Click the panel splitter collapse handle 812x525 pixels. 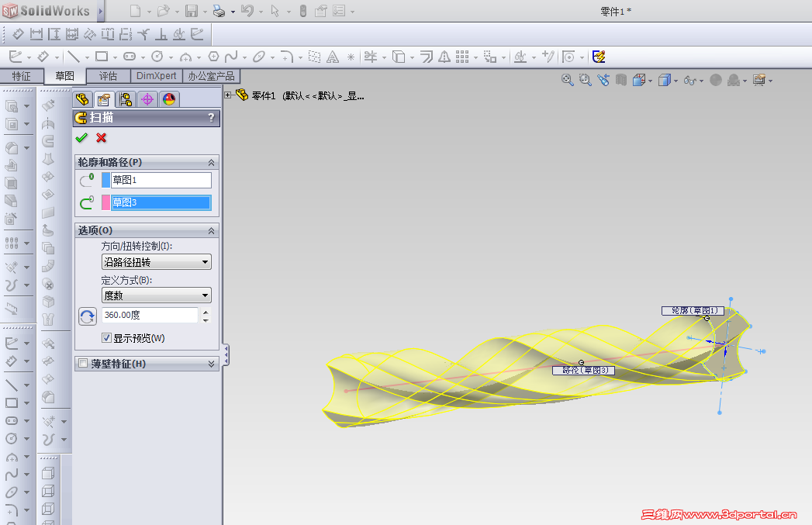point(226,354)
